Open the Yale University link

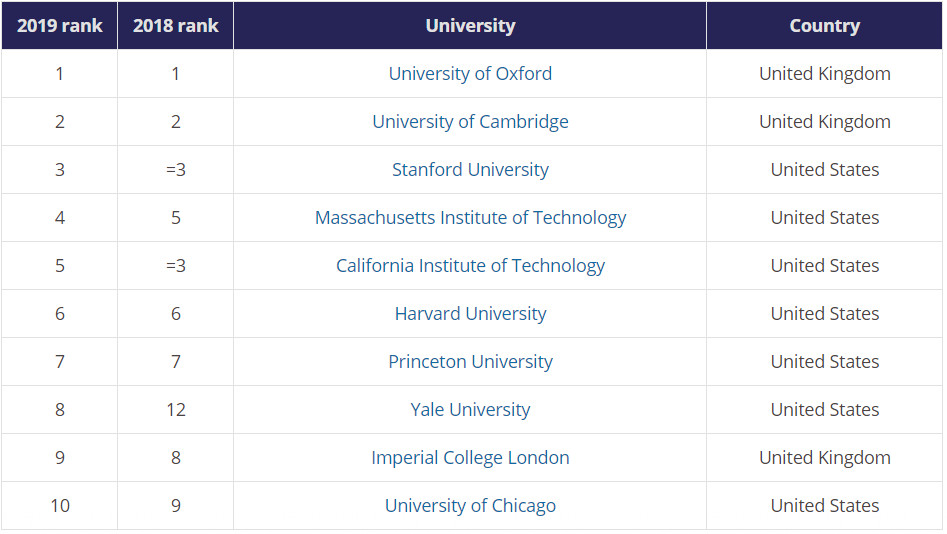[x=470, y=410]
